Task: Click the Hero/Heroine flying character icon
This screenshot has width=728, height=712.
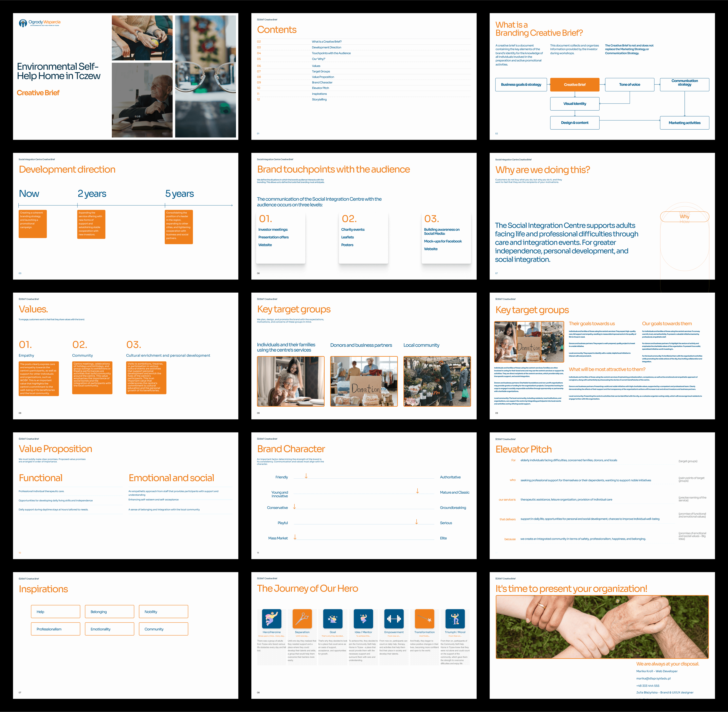Action: 271,619
